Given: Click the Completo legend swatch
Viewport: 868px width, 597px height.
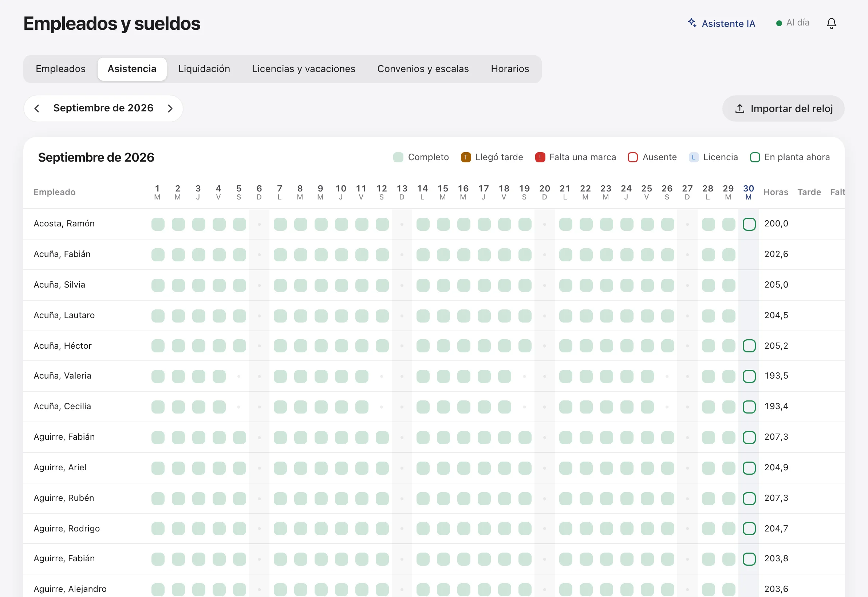Looking at the screenshot, I should (x=398, y=158).
